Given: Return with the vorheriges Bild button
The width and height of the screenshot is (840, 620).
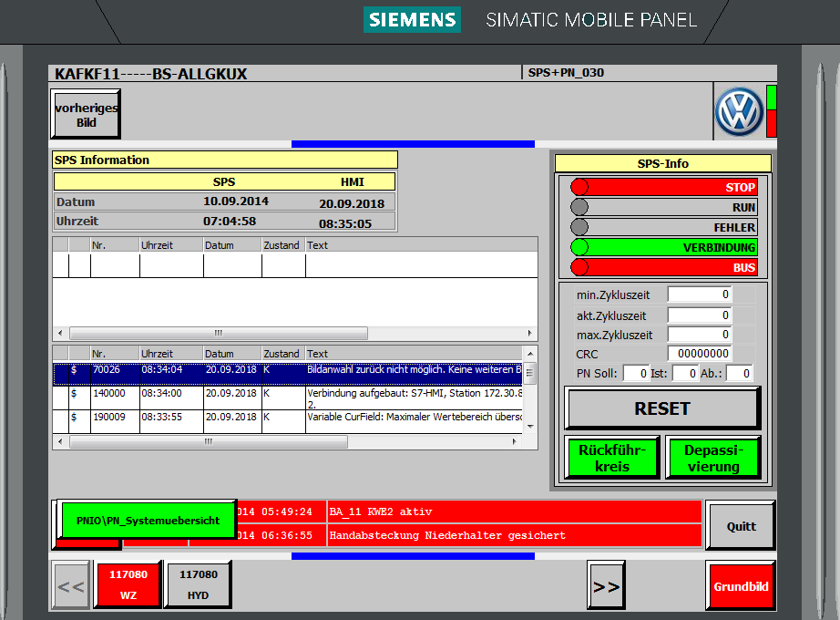Looking at the screenshot, I should (86, 114).
